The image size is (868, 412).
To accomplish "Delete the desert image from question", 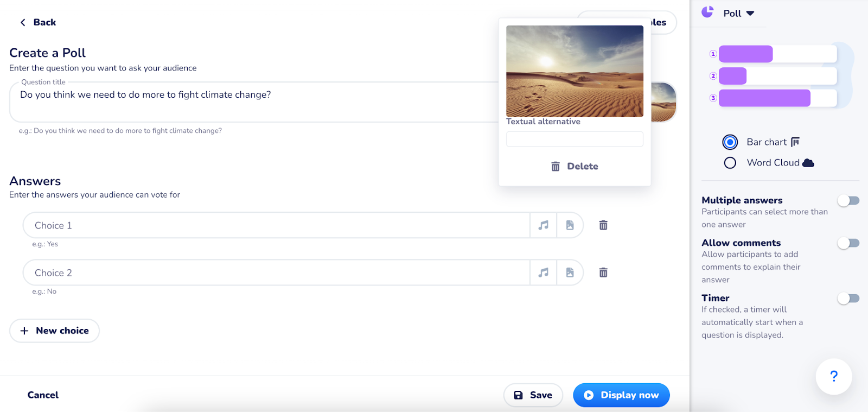I will [x=575, y=167].
